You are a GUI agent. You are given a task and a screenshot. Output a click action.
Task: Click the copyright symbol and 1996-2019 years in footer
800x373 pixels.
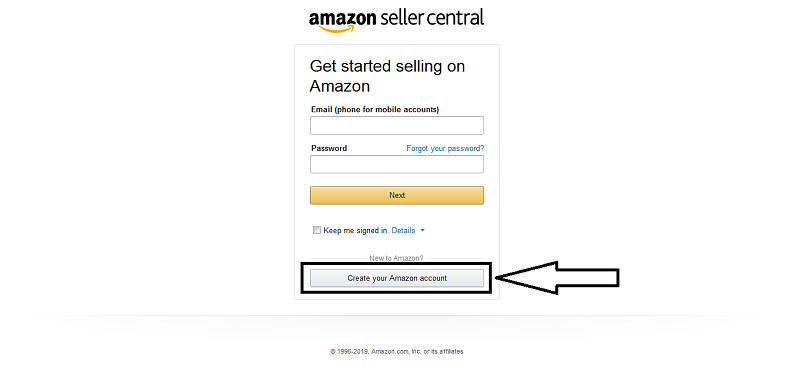click(349, 352)
